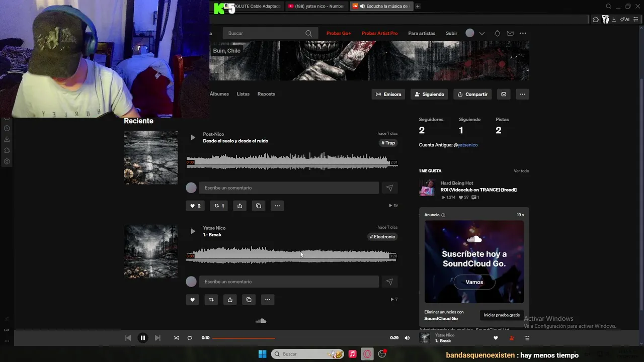Send comment on 1.- Break track

point(389,282)
